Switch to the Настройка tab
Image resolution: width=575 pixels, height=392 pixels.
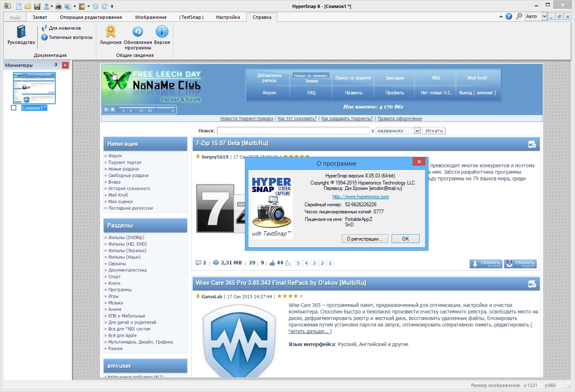point(228,17)
